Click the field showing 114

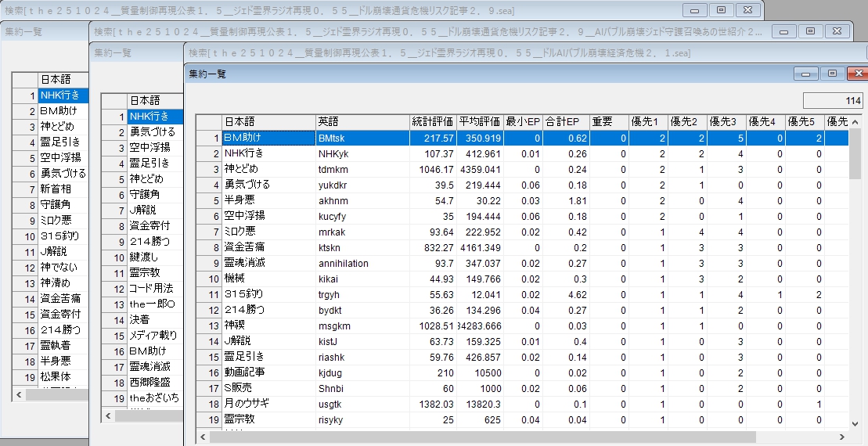(832, 100)
